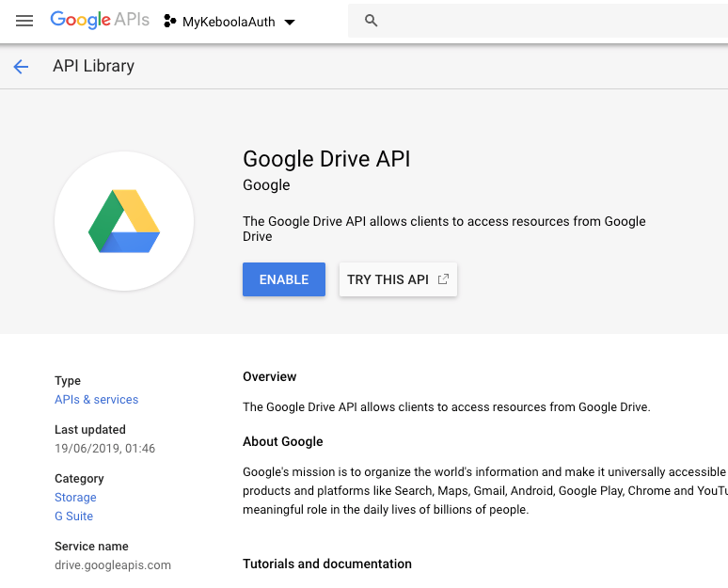This screenshot has height=588, width=728.
Task: Click the drive.googleapis.com service name
Action: pos(113,565)
